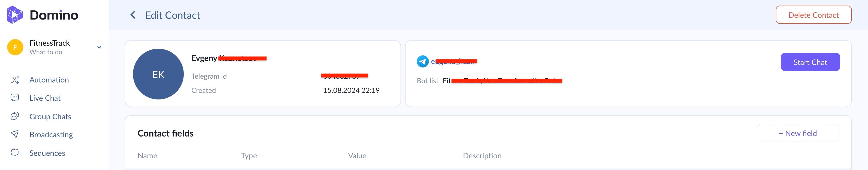Click the Start Chat button
868x170 pixels.
click(x=810, y=62)
